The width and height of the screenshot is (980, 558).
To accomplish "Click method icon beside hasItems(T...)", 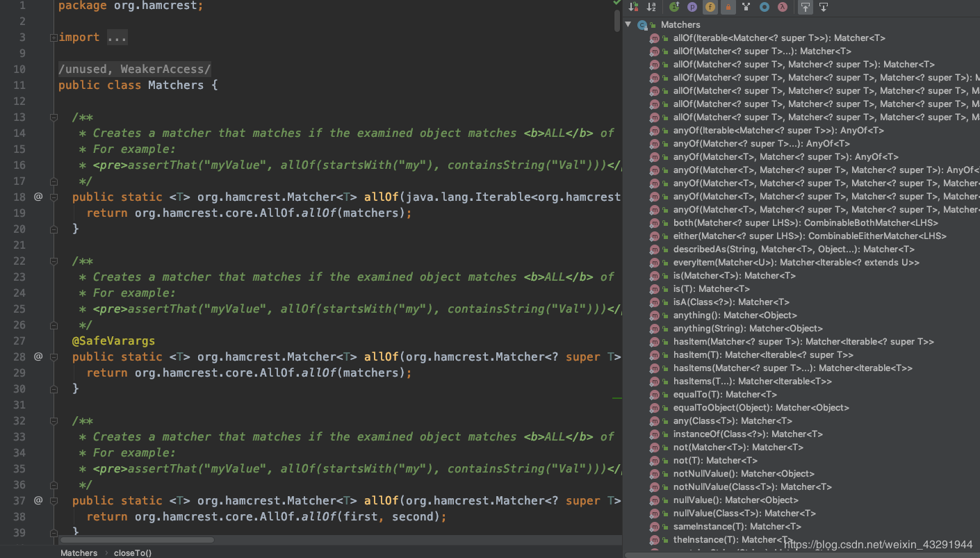I will click(x=655, y=381).
